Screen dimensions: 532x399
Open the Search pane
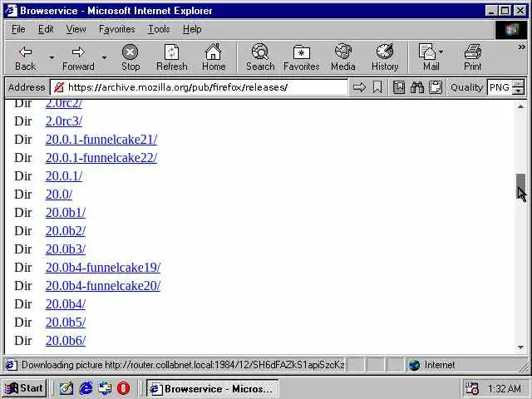tap(260, 57)
